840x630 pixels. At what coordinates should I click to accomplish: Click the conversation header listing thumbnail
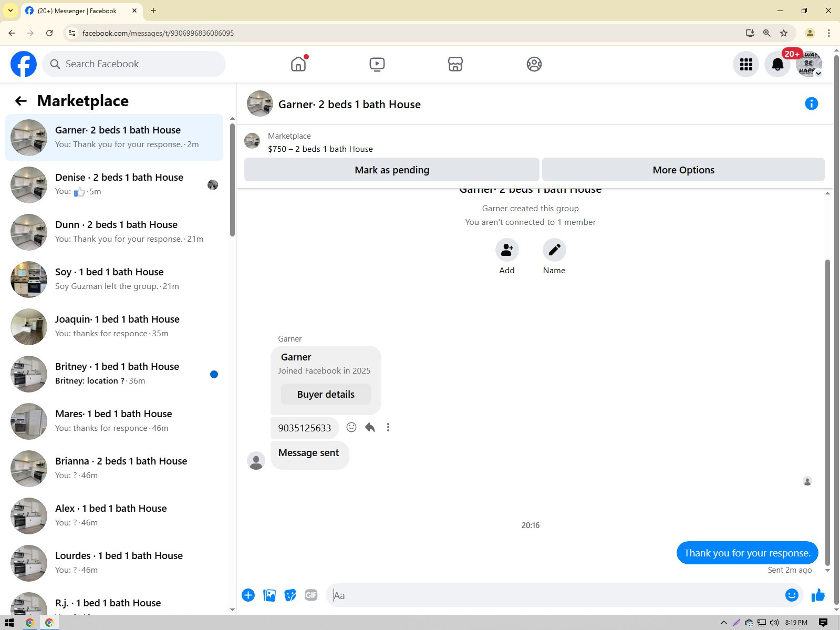[260, 104]
